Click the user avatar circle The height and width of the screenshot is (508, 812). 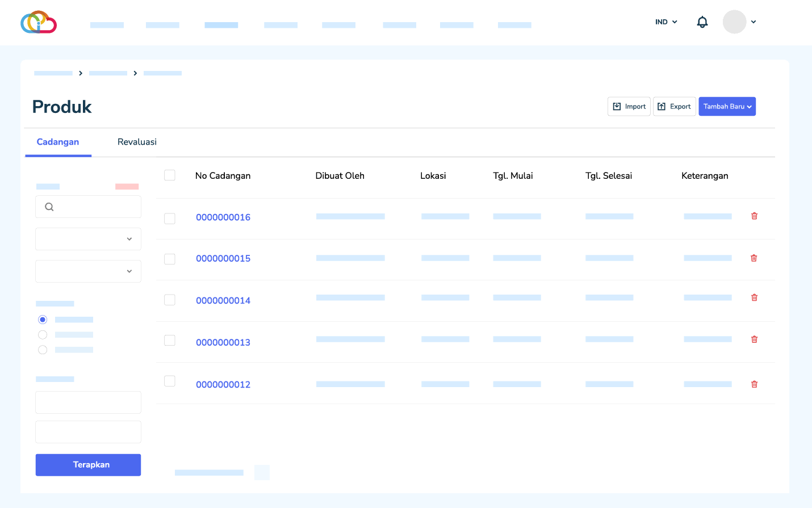click(734, 22)
